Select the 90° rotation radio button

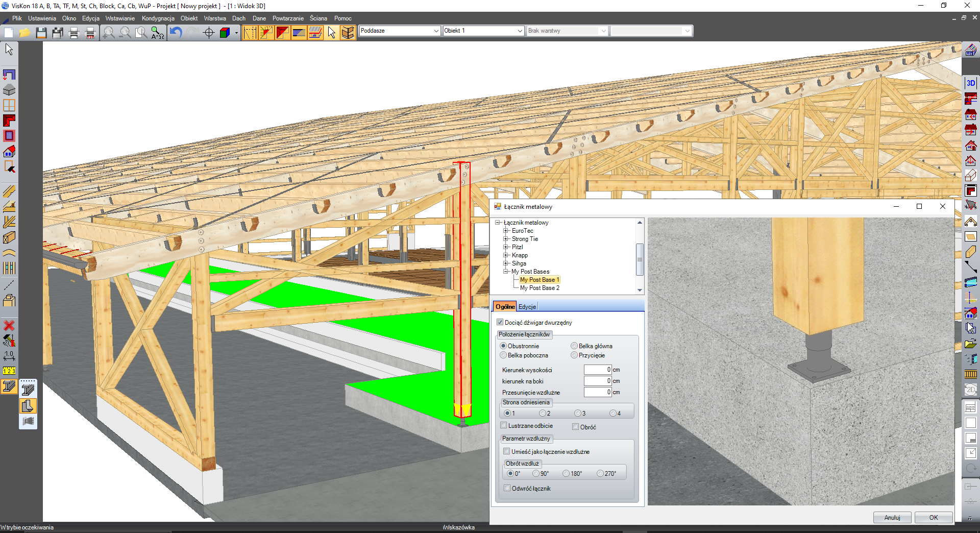pyautogui.click(x=536, y=474)
